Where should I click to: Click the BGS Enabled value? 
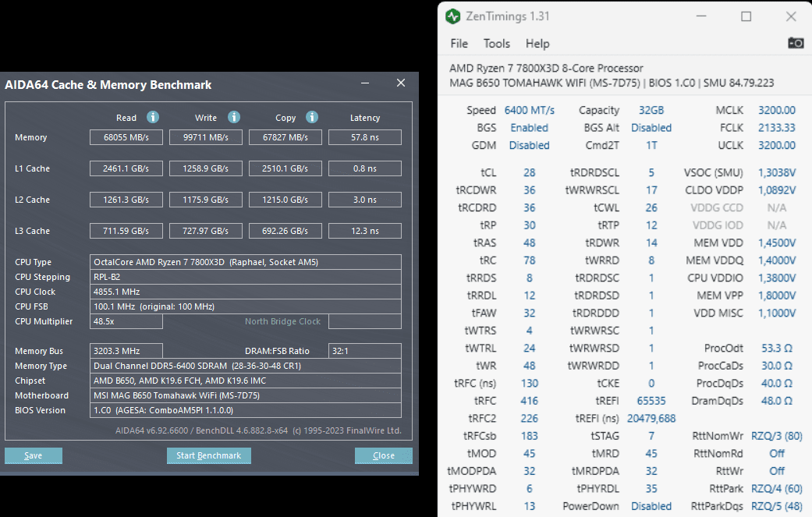(x=530, y=128)
